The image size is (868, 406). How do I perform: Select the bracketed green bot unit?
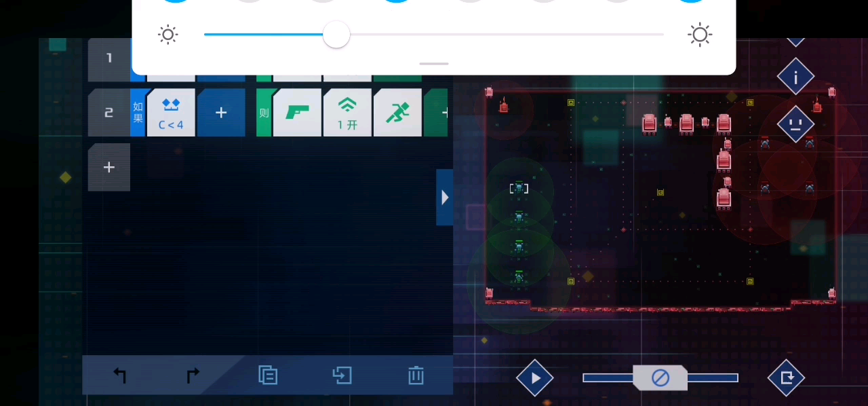pos(519,188)
